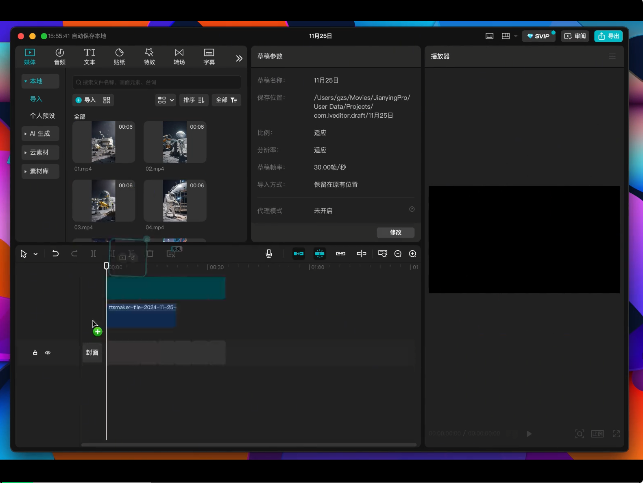Viewport: 644px width, 483px height.
Task: Click the blue plus Import button
Action: [x=85, y=100]
